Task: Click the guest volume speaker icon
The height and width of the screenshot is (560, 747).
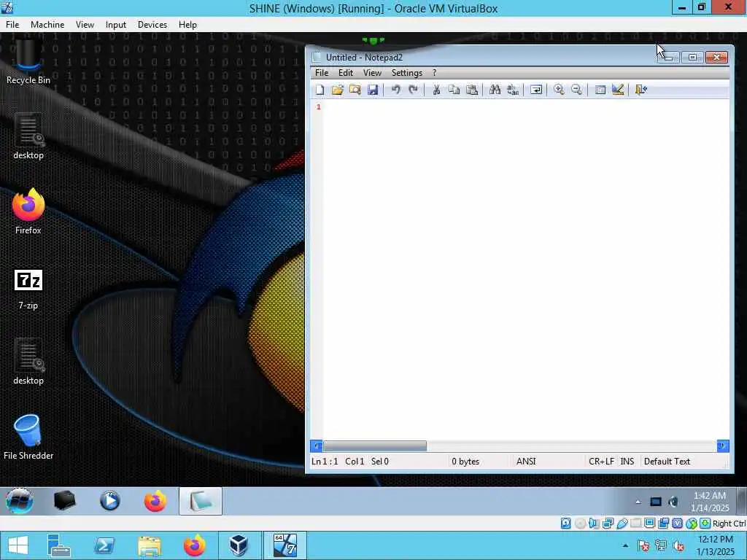Action: tap(673, 502)
